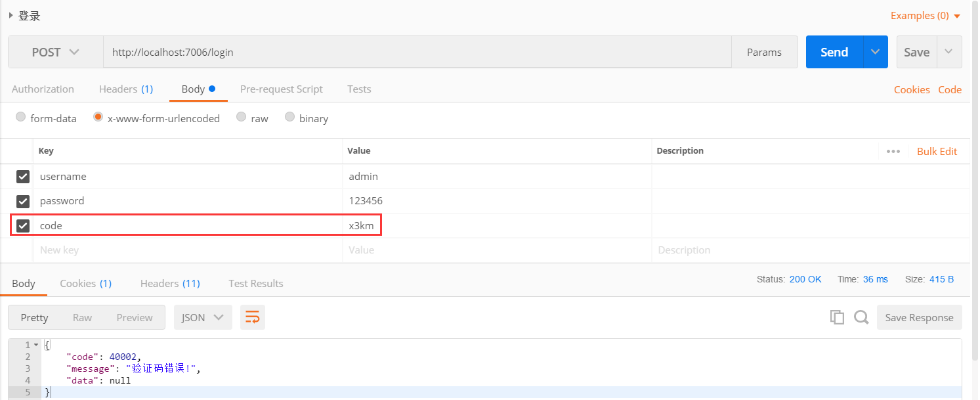Switch response view to Preview
The image size is (980, 400).
pos(135,317)
